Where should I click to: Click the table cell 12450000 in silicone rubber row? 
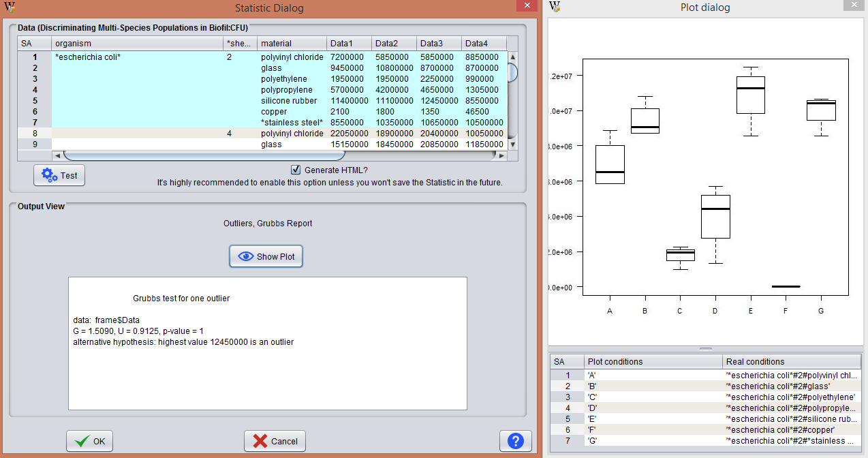click(x=439, y=101)
